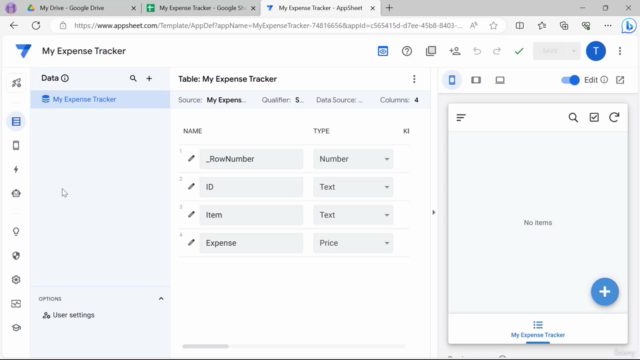Click the green checkmark status icon
640x360 pixels.
click(x=519, y=51)
